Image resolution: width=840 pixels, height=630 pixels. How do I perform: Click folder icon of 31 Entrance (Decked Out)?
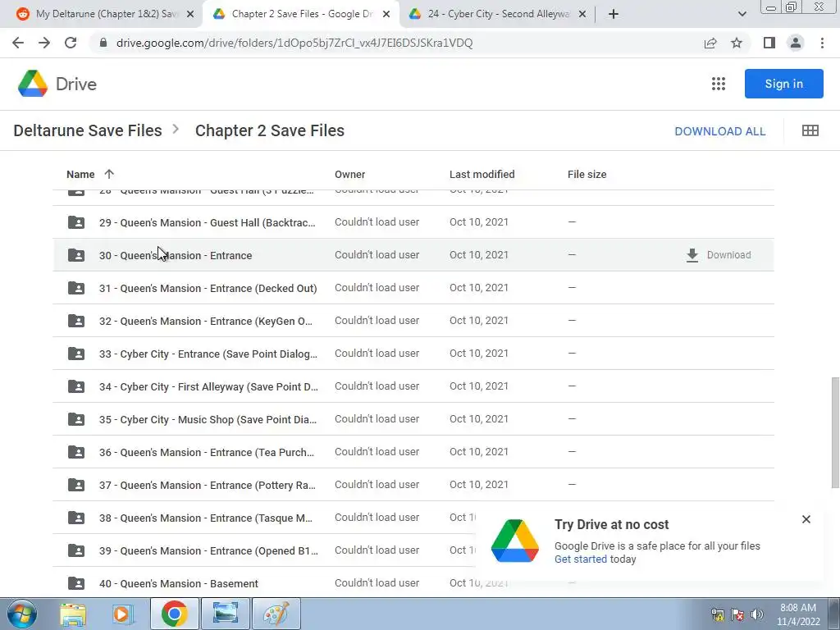(x=76, y=288)
